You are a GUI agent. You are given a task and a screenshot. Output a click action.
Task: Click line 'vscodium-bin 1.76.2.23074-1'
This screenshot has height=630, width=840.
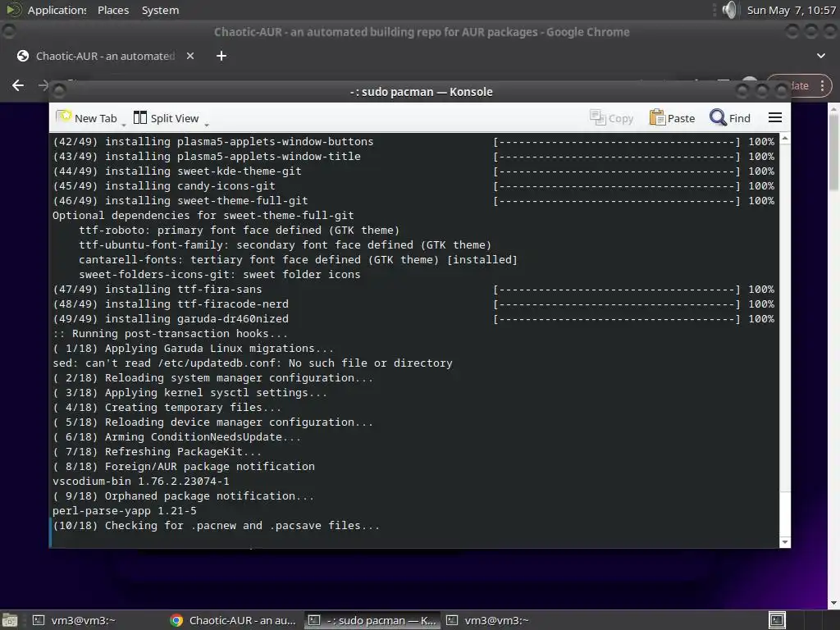[141, 481]
